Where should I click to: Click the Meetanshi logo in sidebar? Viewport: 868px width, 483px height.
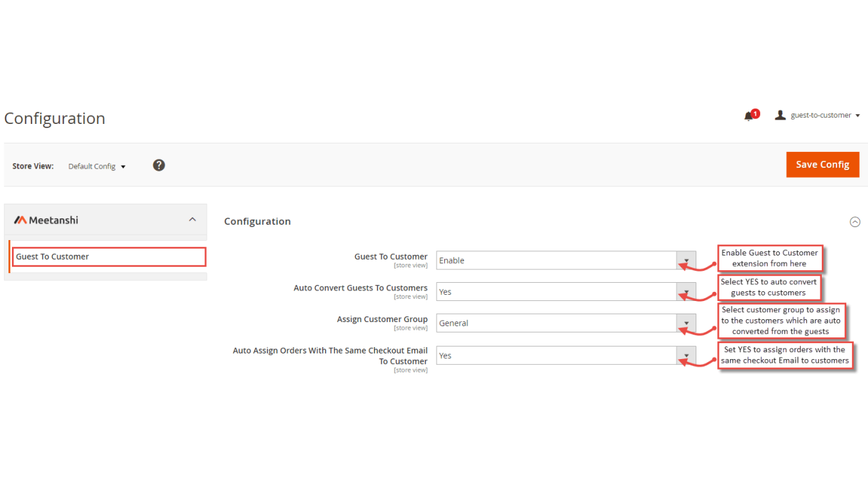[x=47, y=220]
